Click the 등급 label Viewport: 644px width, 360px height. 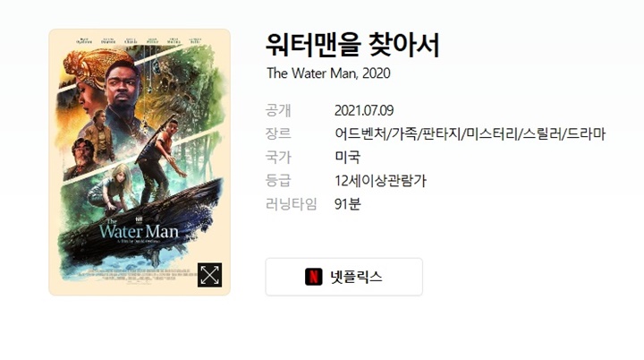[x=278, y=181]
